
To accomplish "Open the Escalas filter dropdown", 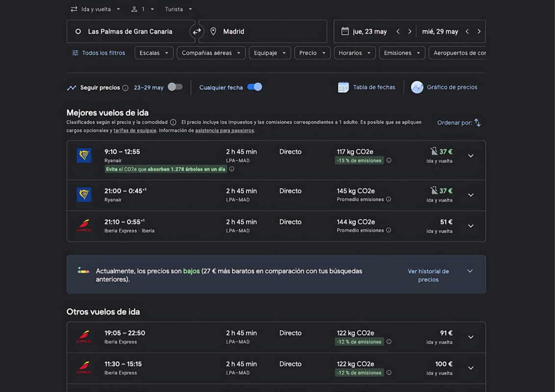I will pyautogui.click(x=154, y=53).
